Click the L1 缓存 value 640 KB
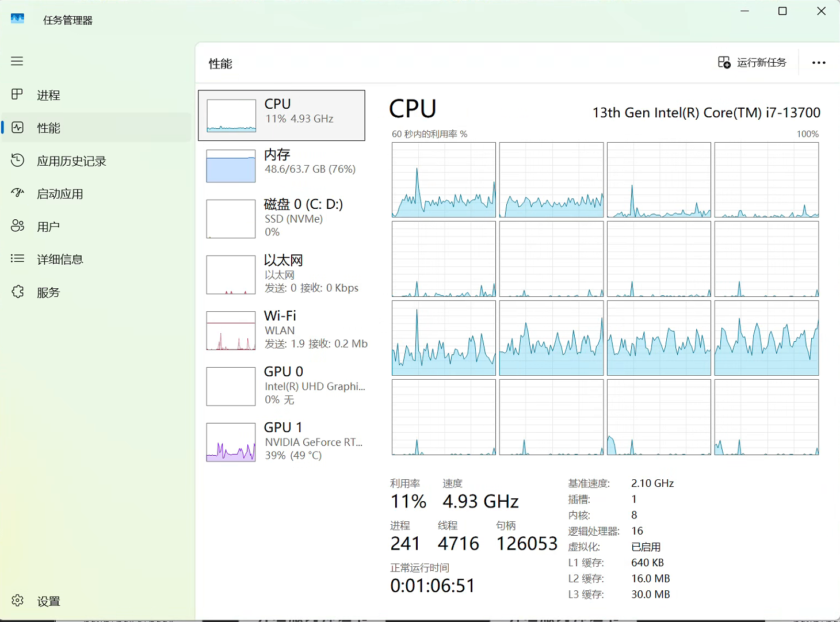 tap(648, 563)
